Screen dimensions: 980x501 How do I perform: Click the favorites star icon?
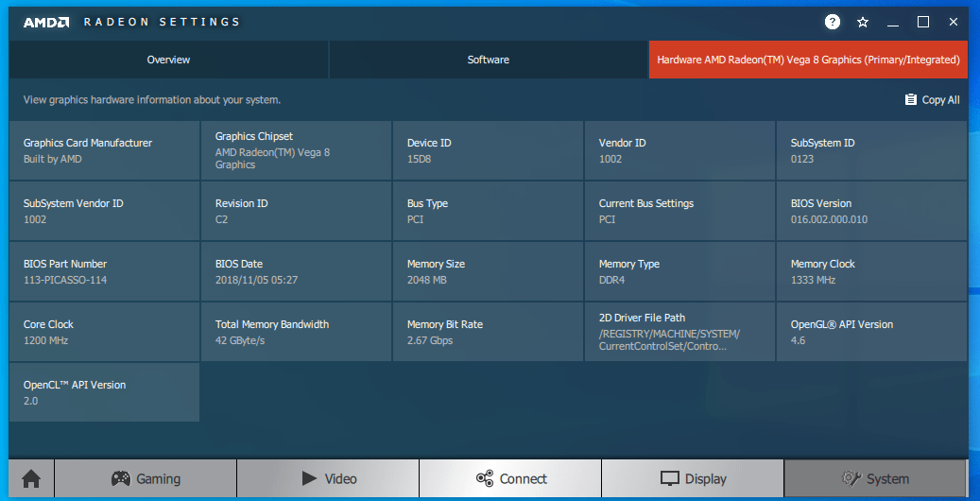point(863,23)
